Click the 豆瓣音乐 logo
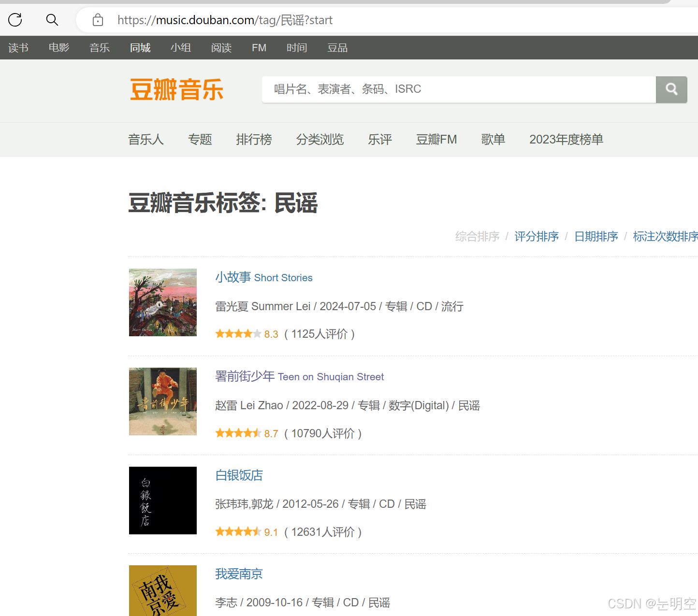The width and height of the screenshot is (698, 616). click(x=176, y=90)
